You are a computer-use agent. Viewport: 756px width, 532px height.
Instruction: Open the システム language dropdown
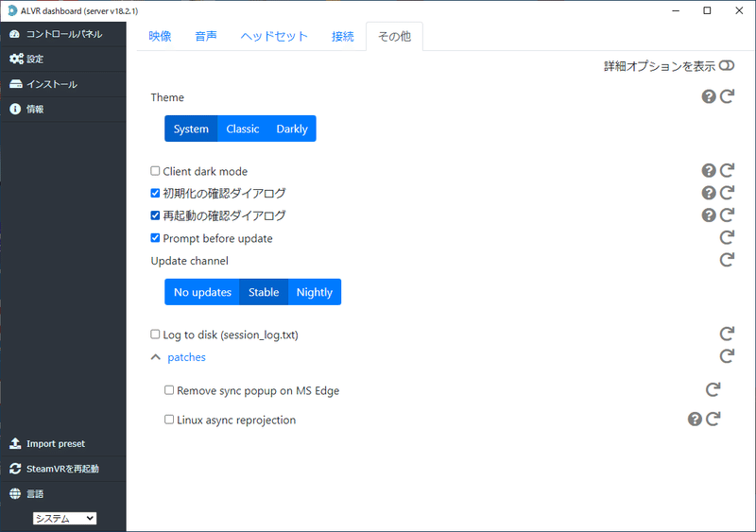(64, 518)
